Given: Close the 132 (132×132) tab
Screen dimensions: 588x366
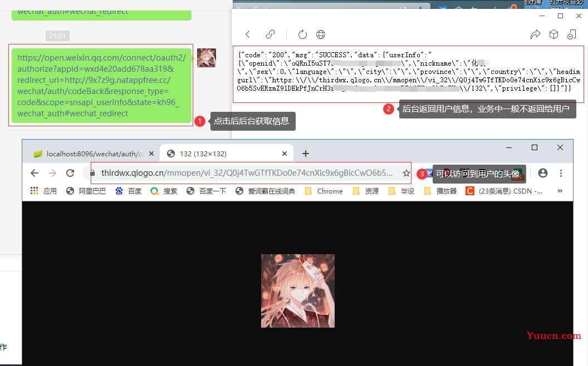Looking at the screenshot, I should coord(284,154).
